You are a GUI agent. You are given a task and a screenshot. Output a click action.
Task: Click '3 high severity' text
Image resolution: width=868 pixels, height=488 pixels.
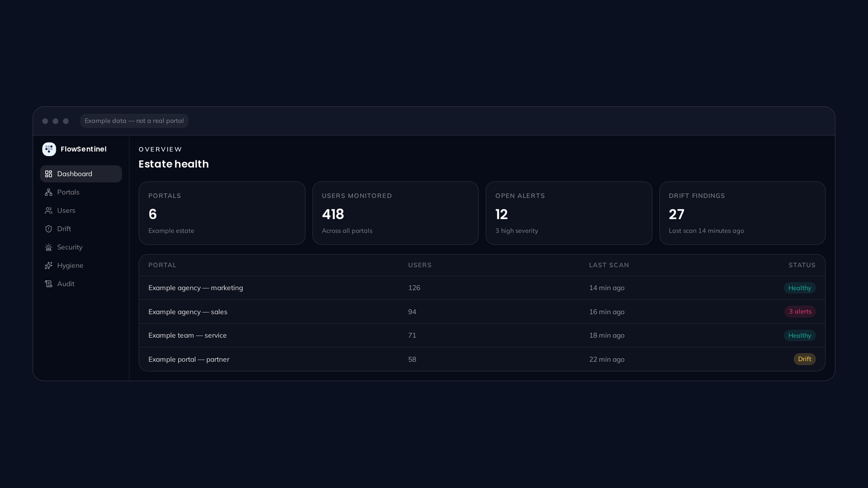tap(516, 231)
